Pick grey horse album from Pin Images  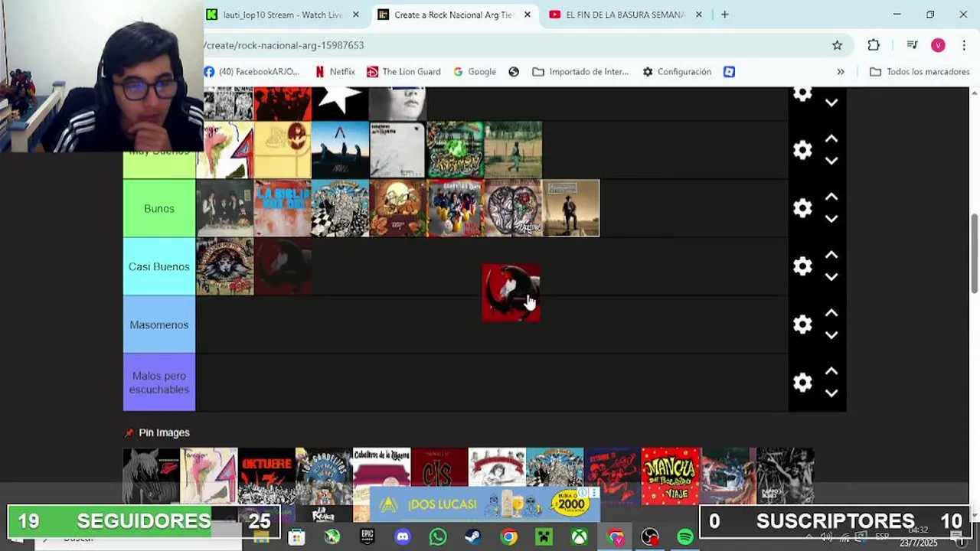pyautogui.click(x=151, y=474)
